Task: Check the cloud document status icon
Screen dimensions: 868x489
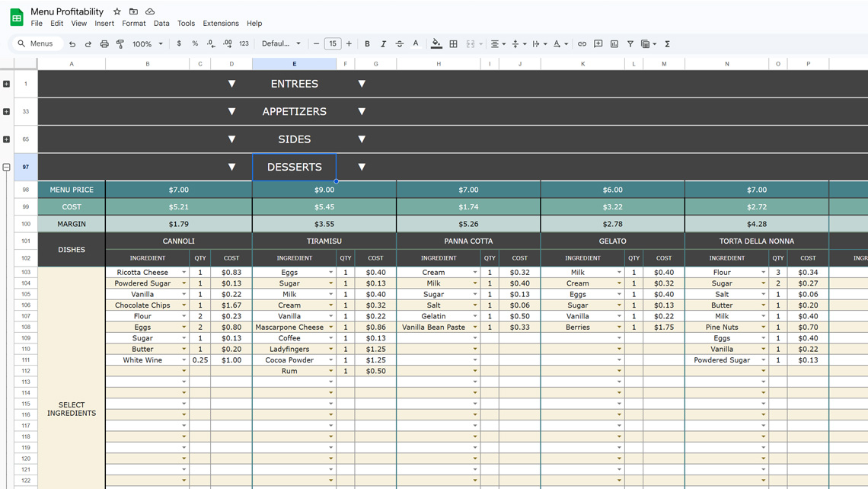Action: 150,11
